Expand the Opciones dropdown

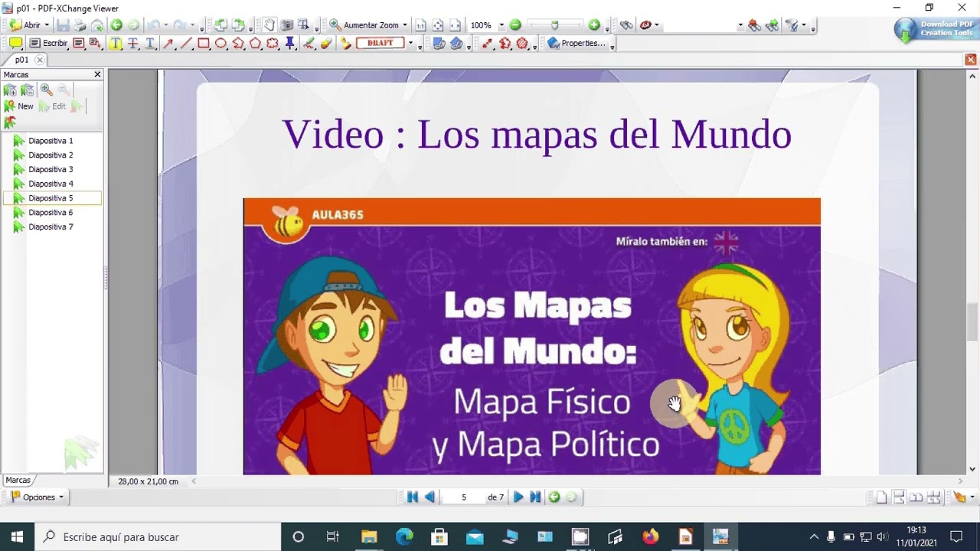(60, 497)
